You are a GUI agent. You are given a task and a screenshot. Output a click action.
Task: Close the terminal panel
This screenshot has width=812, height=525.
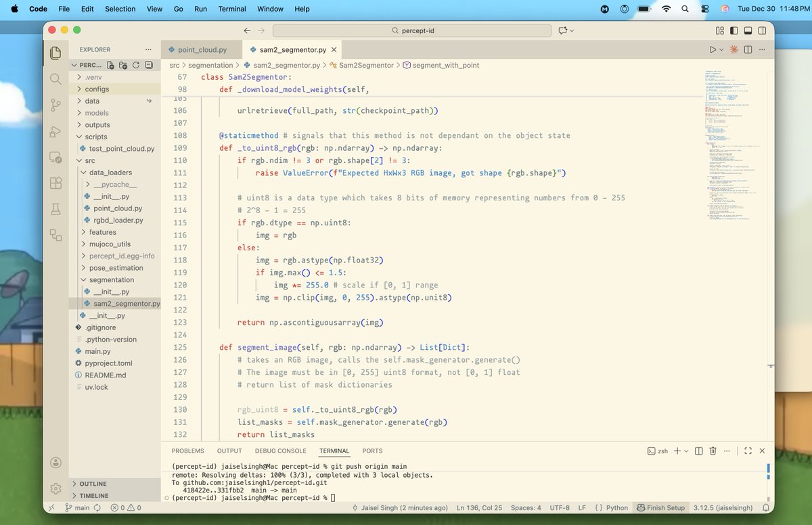coord(763,451)
